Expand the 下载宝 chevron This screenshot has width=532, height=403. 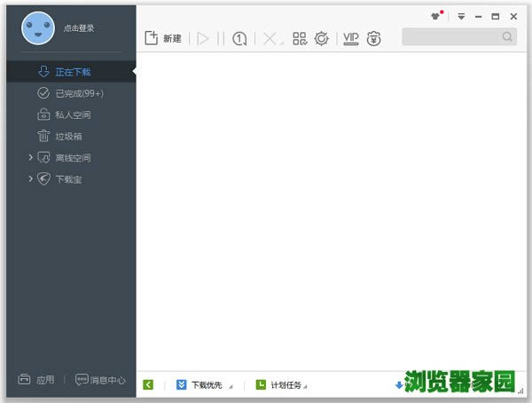(x=30, y=178)
